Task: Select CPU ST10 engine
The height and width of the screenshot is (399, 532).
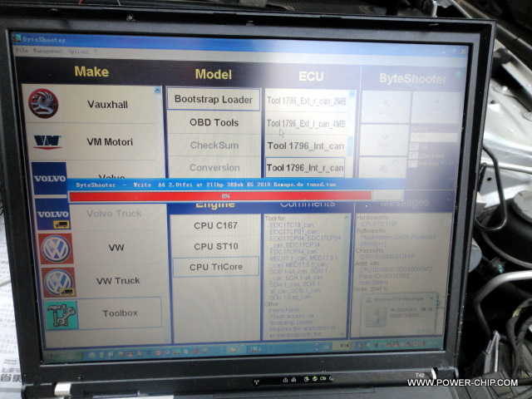Action: 216,246
